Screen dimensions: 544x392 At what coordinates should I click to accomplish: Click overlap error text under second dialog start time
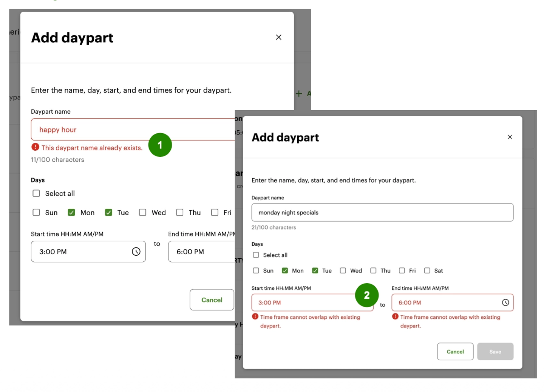(310, 321)
